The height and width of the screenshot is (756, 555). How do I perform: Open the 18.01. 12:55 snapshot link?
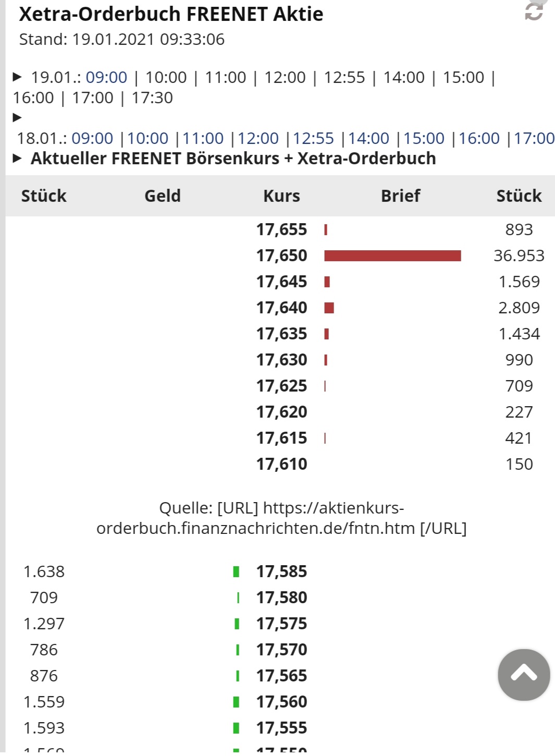pyautogui.click(x=313, y=138)
